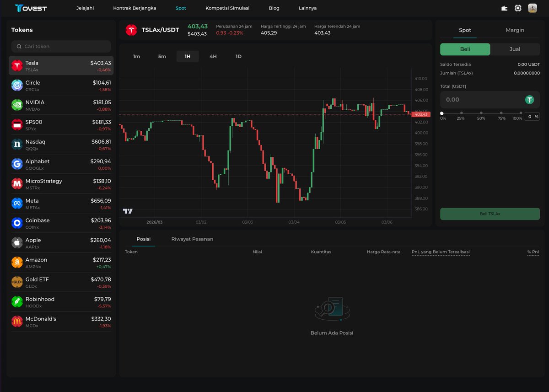Click the search magnifier icon in Tokens
The image size is (549, 392).
pos(19,47)
